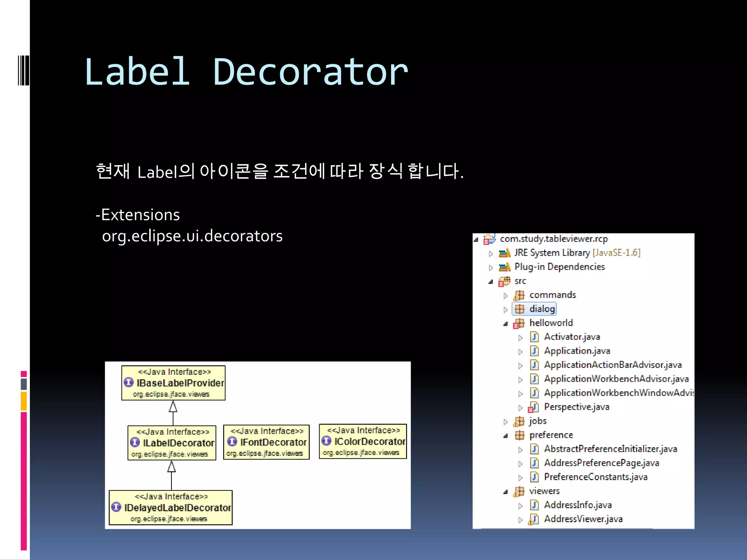747x560 pixels.
Task: Click the commands package icon
Action: [519, 295]
